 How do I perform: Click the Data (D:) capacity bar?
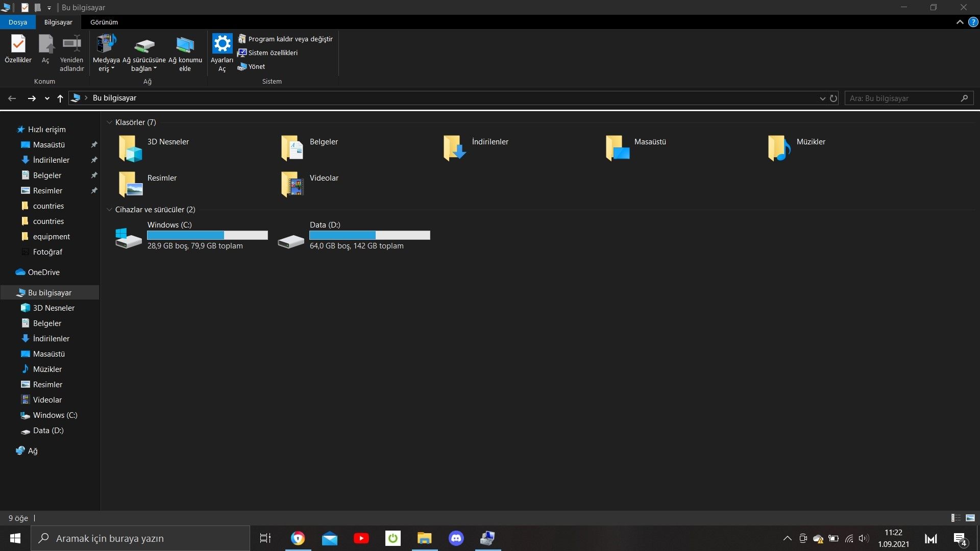click(x=370, y=235)
